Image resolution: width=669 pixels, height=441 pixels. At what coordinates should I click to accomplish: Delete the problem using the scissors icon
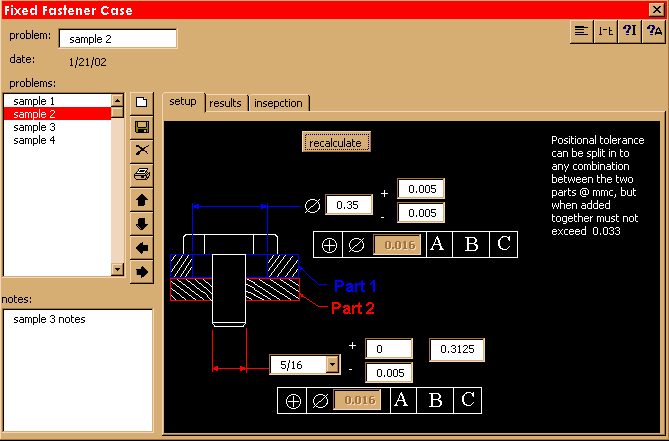click(142, 150)
